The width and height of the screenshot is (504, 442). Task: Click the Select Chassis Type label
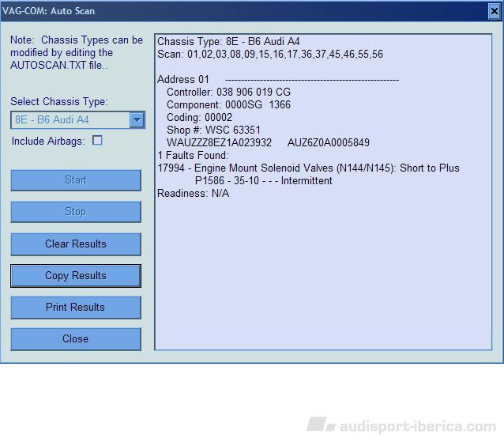(59, 102)
